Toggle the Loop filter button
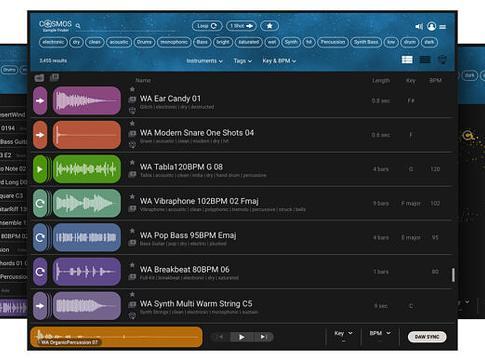Screen dimensions: 485x360 pyautogui.click(x=207, y=26)
